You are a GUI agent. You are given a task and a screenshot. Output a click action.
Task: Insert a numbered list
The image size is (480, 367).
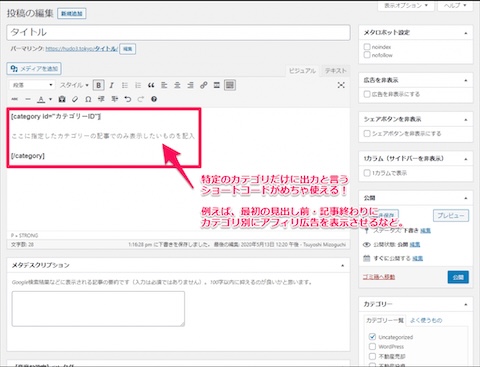coord(138,85)
